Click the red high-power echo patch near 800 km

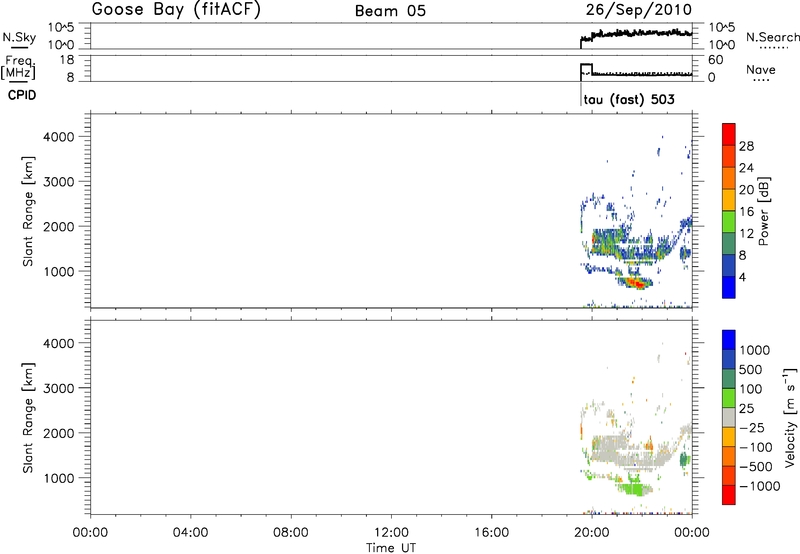[634, 282]
